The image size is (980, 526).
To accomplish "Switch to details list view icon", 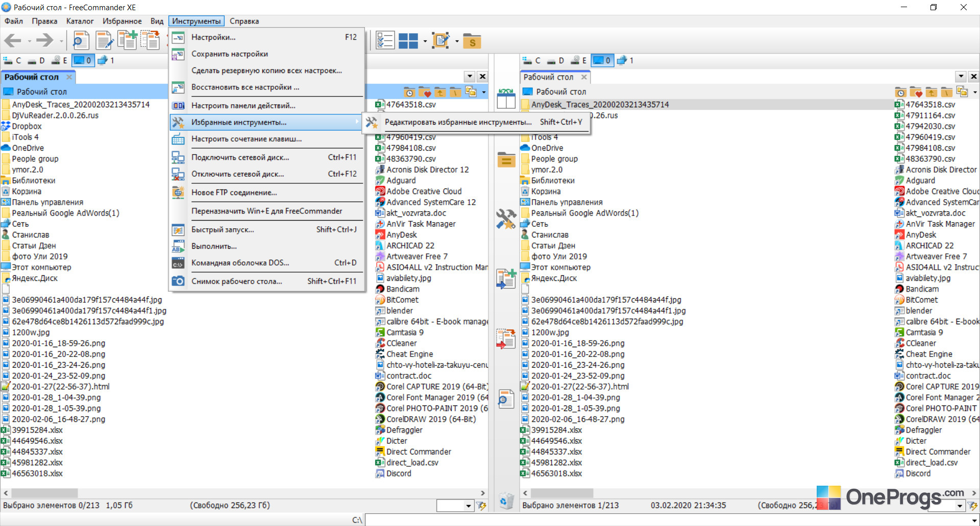I will tap(385, 40).
